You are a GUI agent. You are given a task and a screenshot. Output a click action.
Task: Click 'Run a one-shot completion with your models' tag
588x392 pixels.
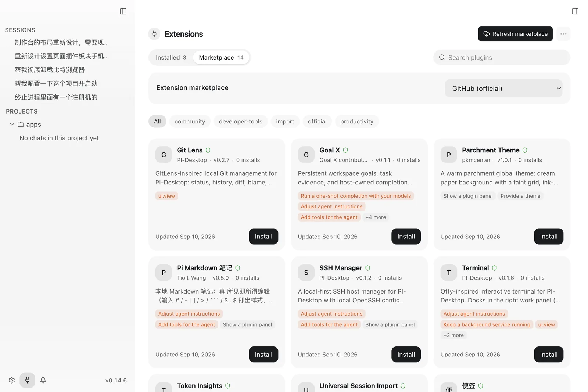pos(356,196)
